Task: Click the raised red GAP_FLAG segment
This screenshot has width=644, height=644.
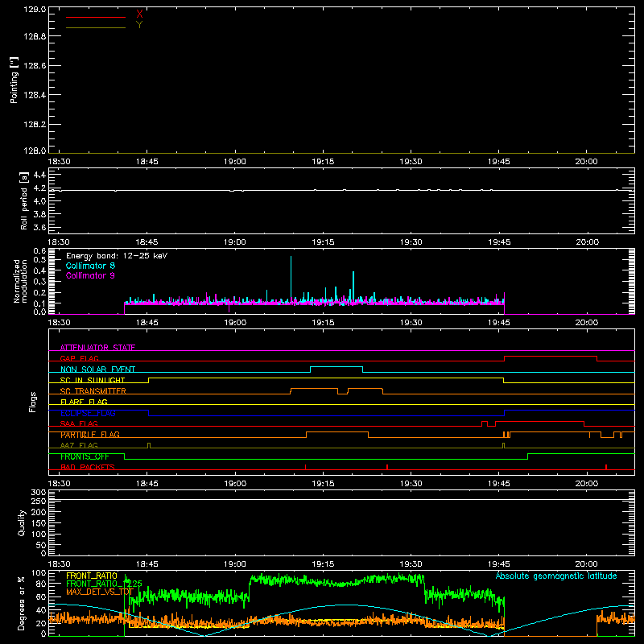Action: (551, 357)
